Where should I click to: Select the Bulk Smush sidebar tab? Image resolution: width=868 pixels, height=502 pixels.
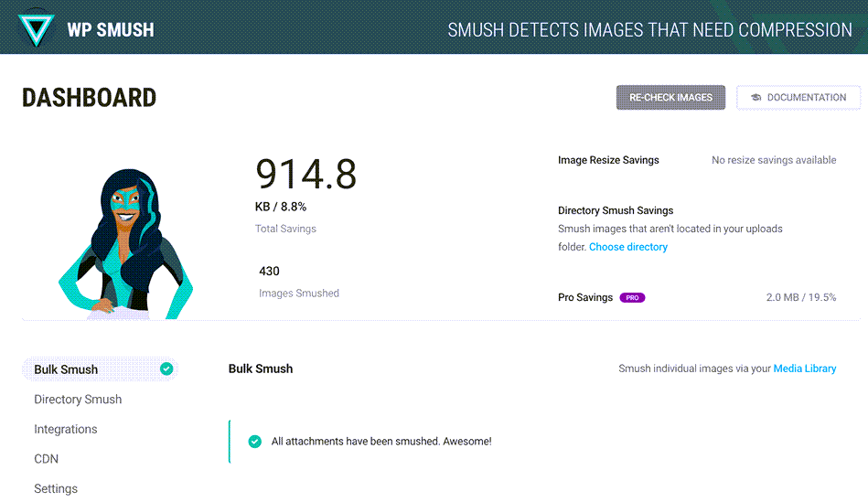101,369
